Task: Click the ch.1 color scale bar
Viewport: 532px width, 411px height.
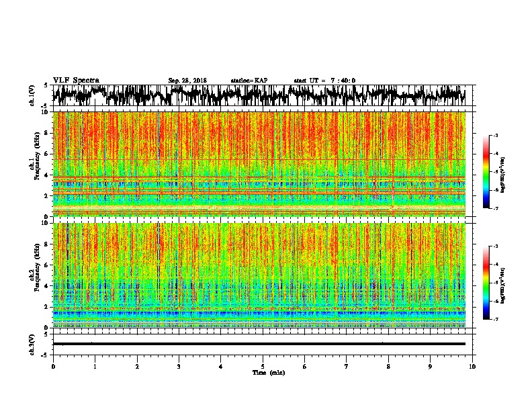Action: (486, 172)
